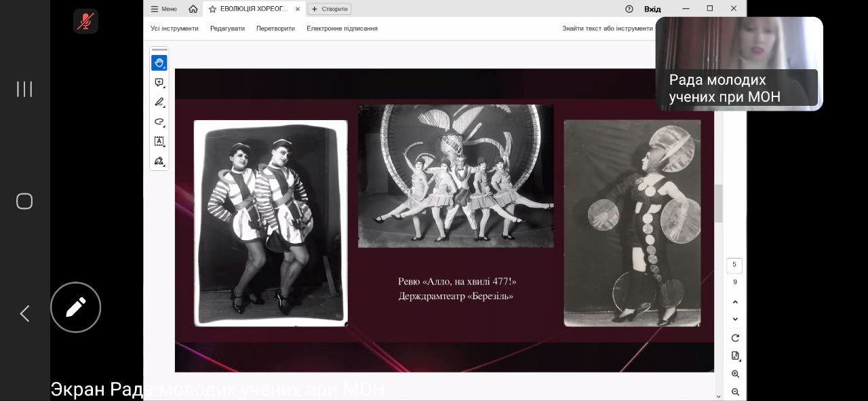Open the page display options dropdown
The height and width of the screenshot is (401, 868).
(x=735, y=356)
